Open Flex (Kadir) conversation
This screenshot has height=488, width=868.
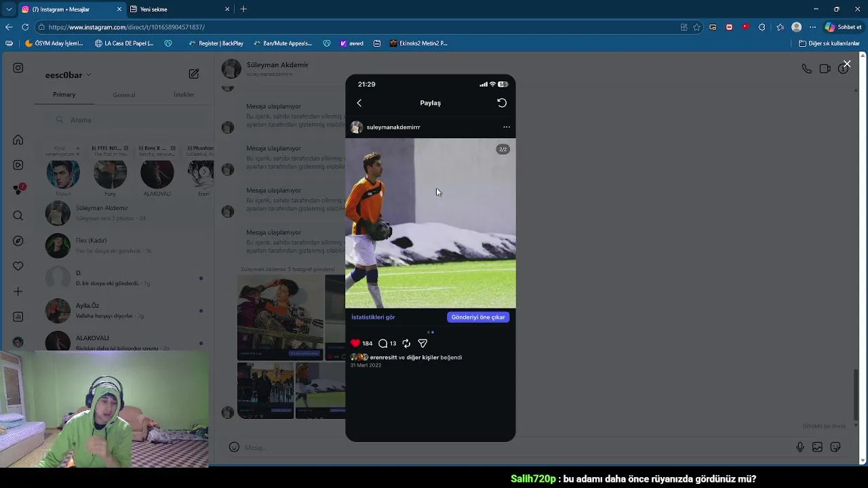pos(125,245)
